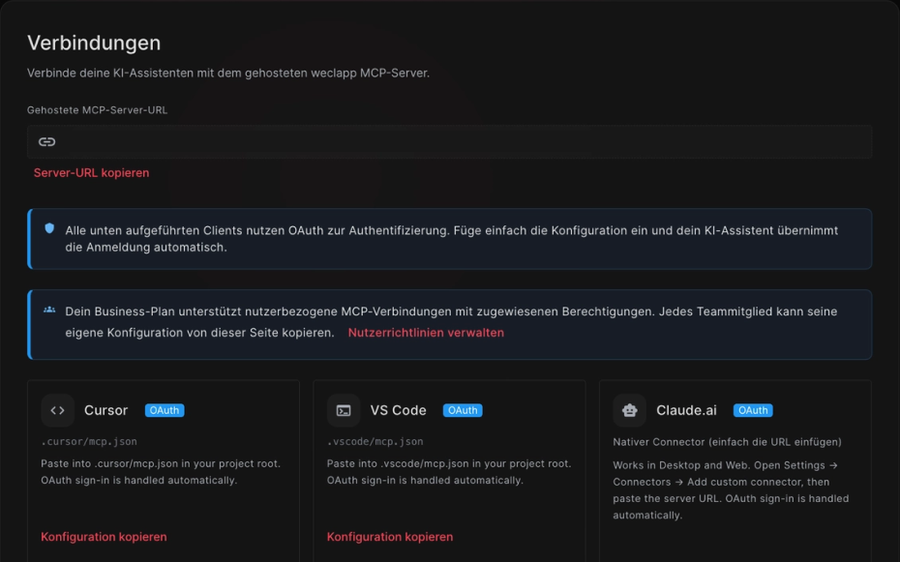
Task: Click the 'Cursor' card title
Action: (106, 410)
